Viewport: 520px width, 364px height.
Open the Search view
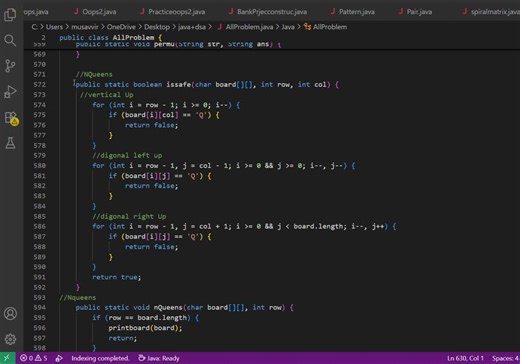pos(10,40)
